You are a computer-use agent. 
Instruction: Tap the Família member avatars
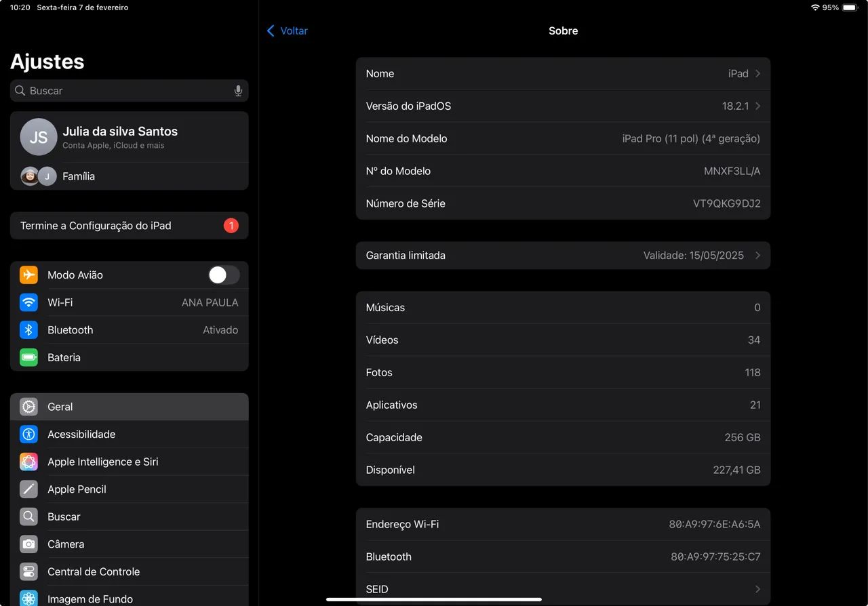tap(39, 176)
